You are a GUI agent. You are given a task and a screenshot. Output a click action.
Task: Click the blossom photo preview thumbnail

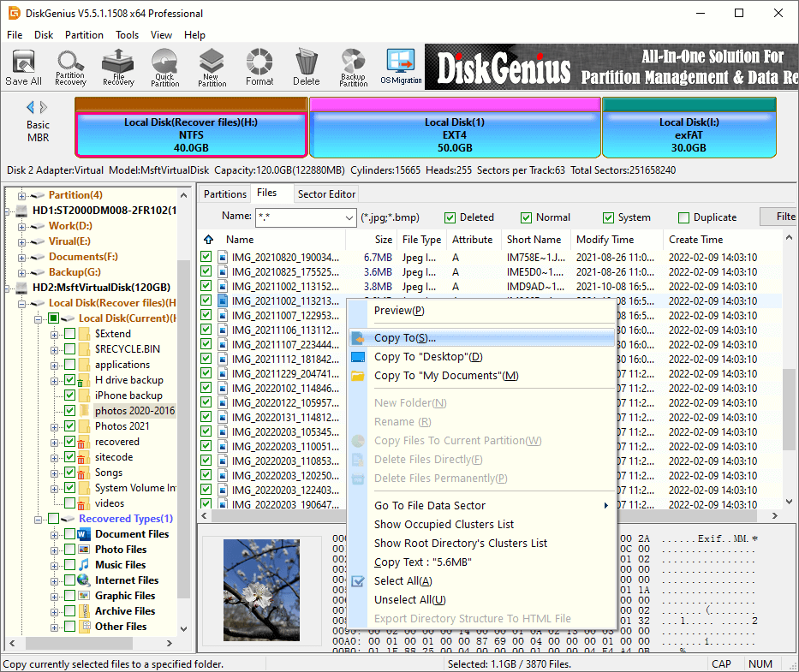click(261, 590)
